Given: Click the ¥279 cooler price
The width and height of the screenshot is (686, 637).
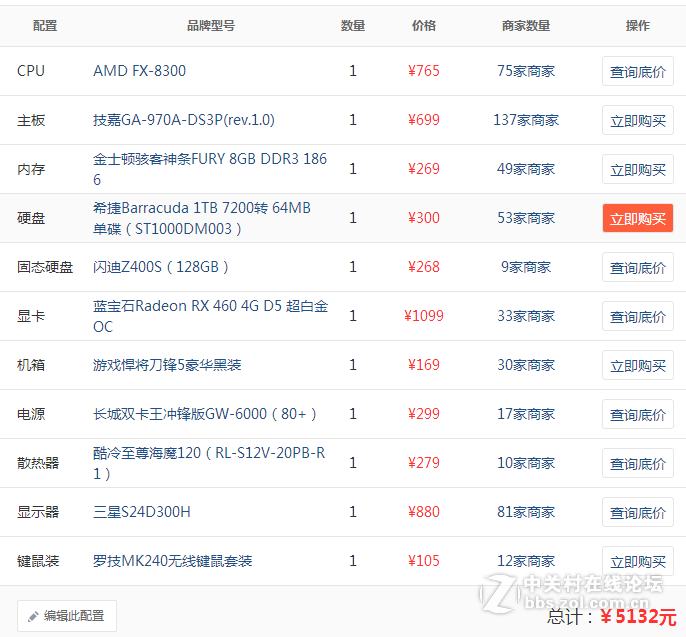Looking at the screenshot, I should (424, 463).
